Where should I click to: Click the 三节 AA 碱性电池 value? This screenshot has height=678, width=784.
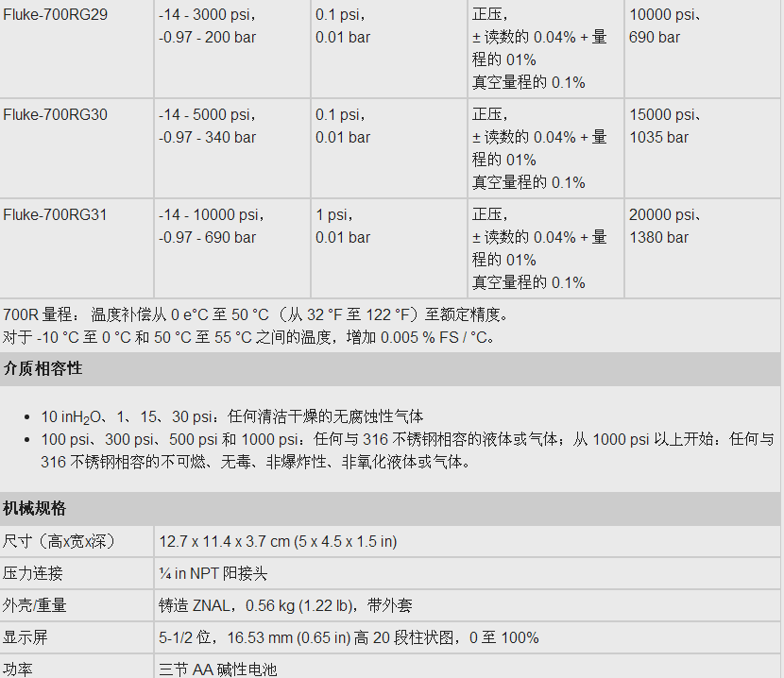(218, 670)
